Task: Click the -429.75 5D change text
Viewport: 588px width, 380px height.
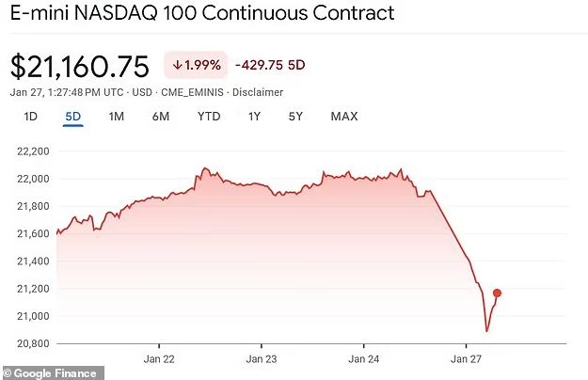Action: tap(270, 65)
